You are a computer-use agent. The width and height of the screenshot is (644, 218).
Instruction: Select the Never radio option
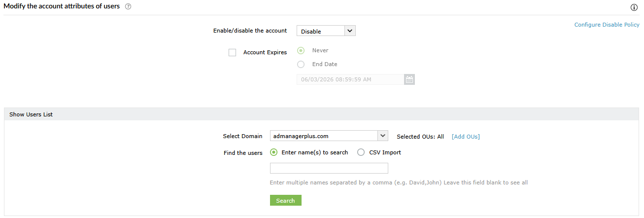301,50
